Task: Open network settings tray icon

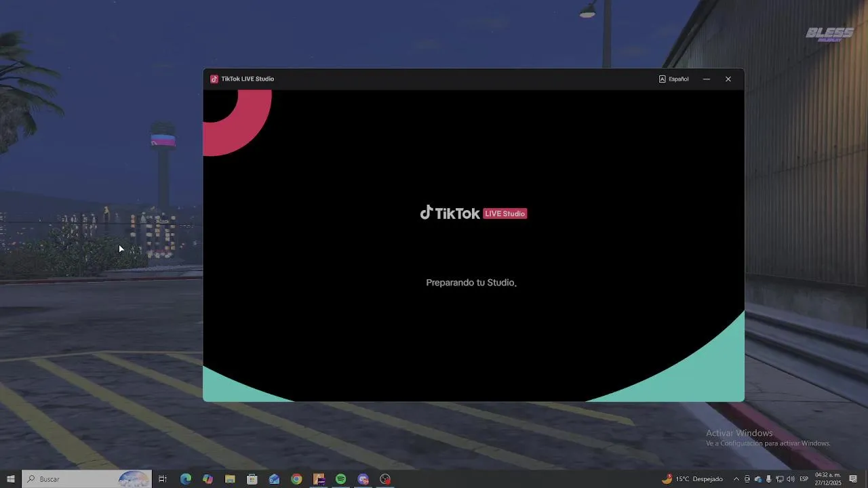Action: [x=780, y=479]
